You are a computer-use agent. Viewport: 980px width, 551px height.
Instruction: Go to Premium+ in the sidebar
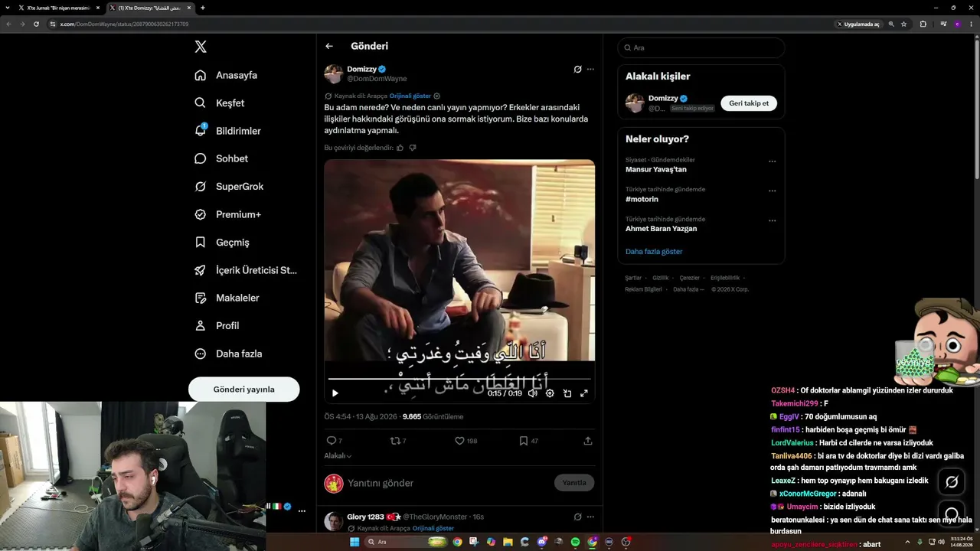coord(228,214)
